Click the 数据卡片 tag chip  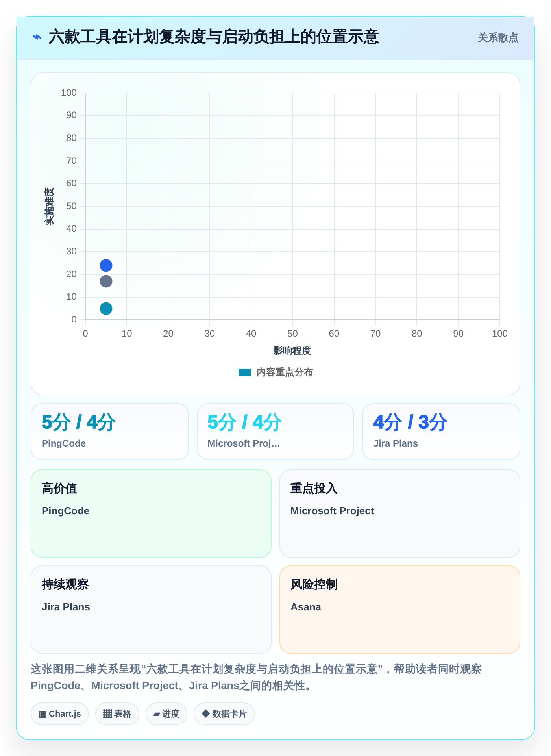pos(224,714)
